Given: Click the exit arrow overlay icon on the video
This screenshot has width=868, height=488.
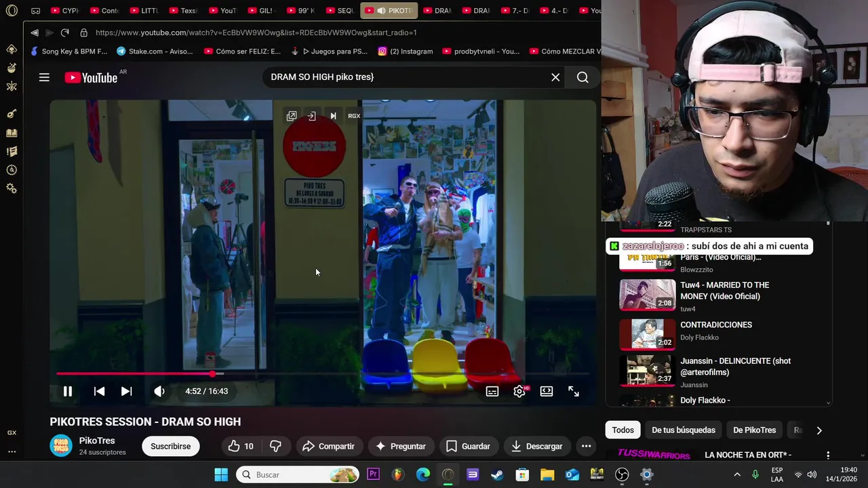Looking at the screenshot, I should point(311,116).
